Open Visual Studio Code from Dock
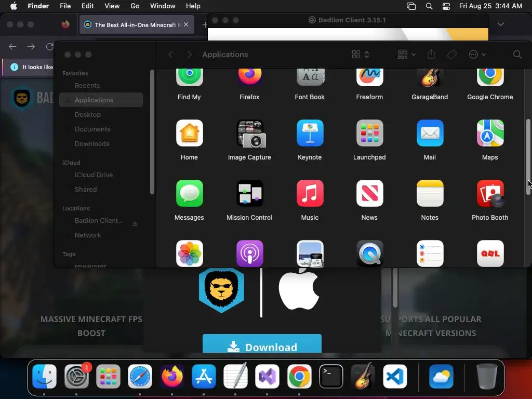The height and width of the screenshot is (399, 532). click(395, 376)
